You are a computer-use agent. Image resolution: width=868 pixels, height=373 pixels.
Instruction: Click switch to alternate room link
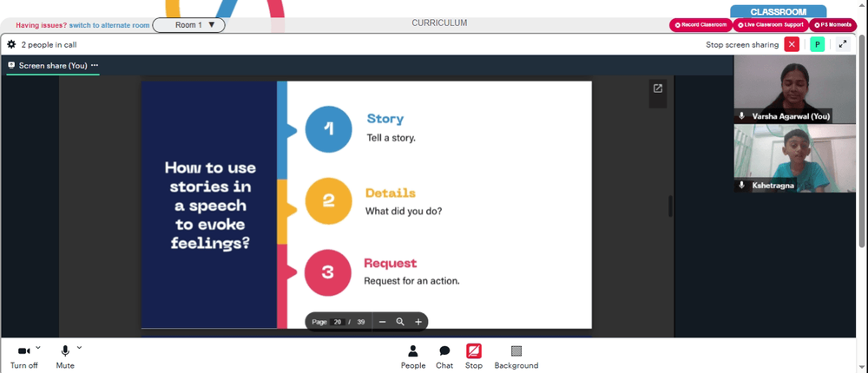click(109, 25)
